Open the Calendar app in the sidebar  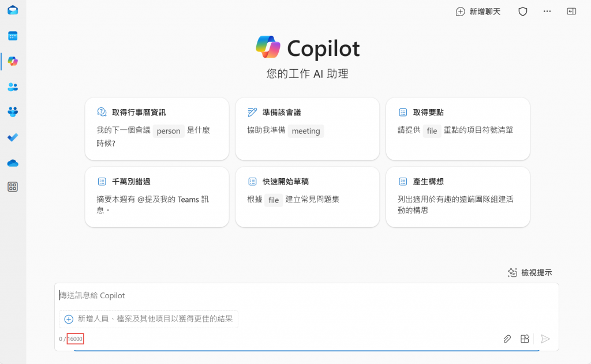[x=13, y=36]
